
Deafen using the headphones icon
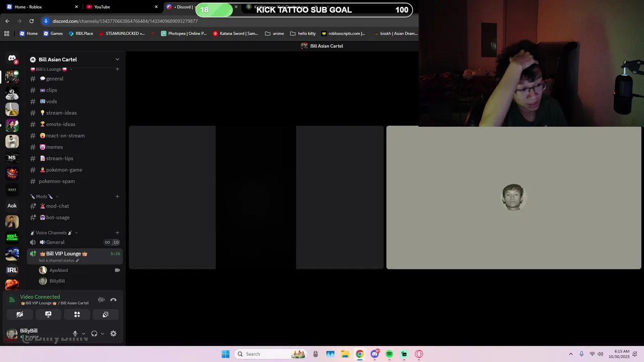[x=94, y=333]
